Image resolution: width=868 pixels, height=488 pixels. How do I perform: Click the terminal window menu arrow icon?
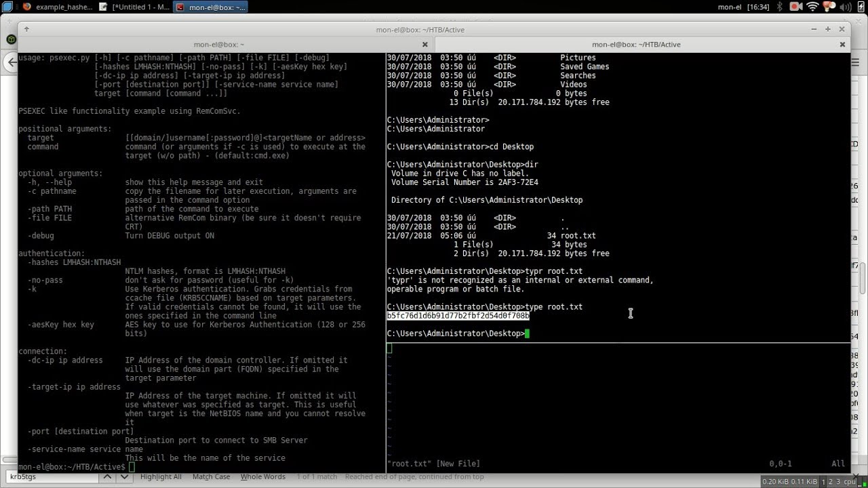coord(26,30)
